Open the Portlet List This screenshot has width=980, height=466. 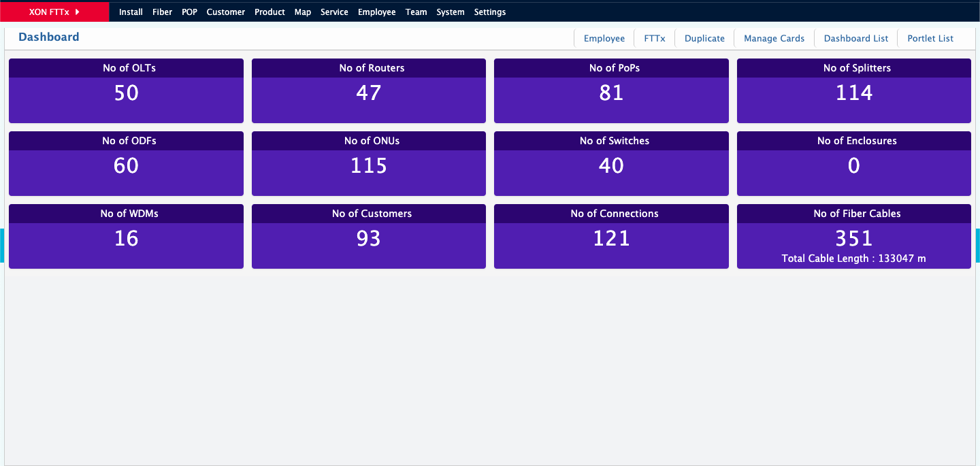(930, 38)
